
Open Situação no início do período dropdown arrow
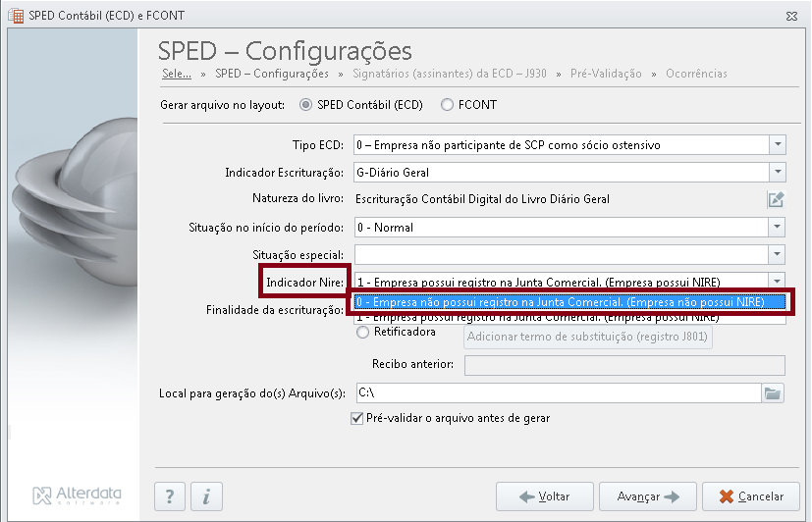777,227
